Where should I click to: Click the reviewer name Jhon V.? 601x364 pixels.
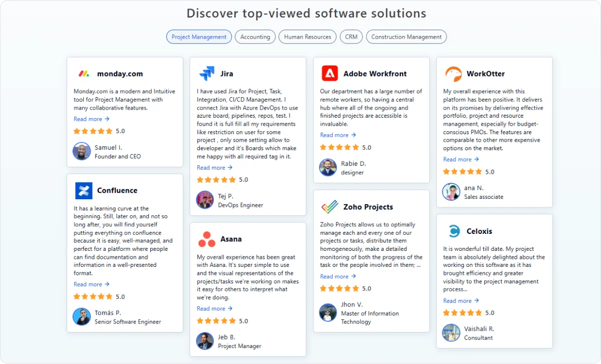click(352, 305)
